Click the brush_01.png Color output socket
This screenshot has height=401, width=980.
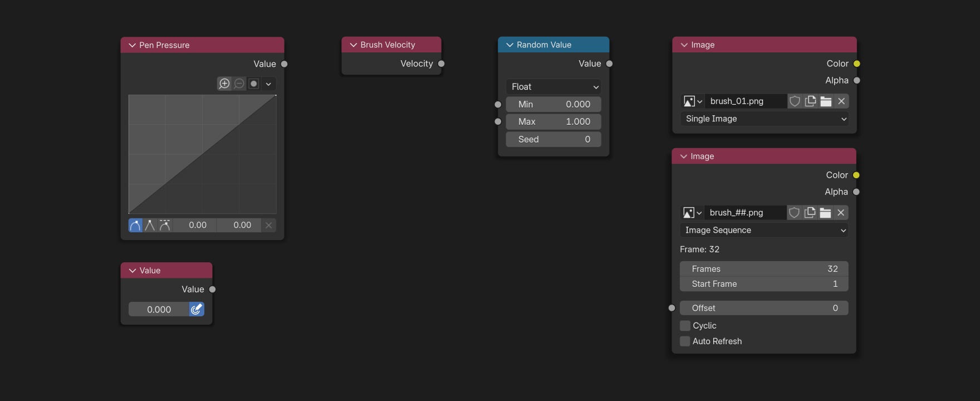(x=857, y=63)
